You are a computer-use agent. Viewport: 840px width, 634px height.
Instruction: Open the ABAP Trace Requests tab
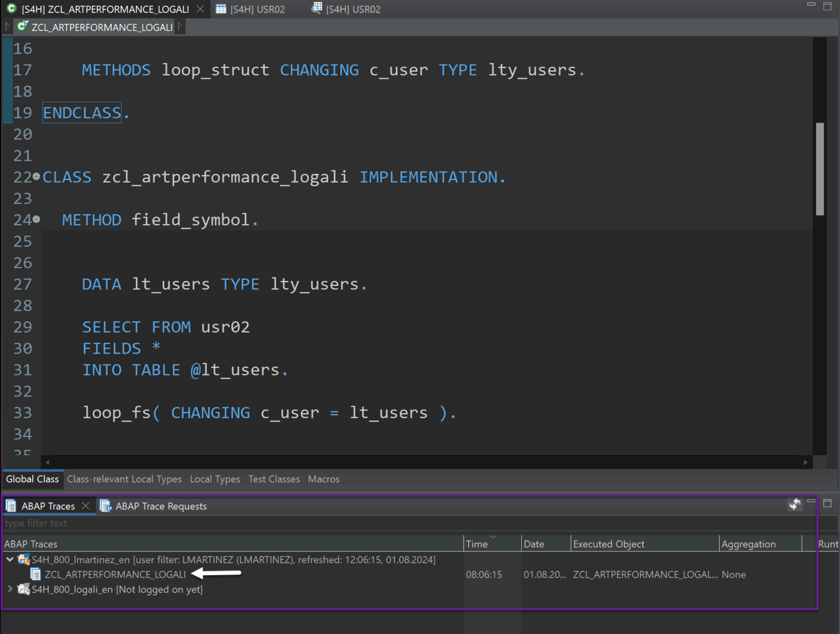pyautogui.click(x=160, y=506)
